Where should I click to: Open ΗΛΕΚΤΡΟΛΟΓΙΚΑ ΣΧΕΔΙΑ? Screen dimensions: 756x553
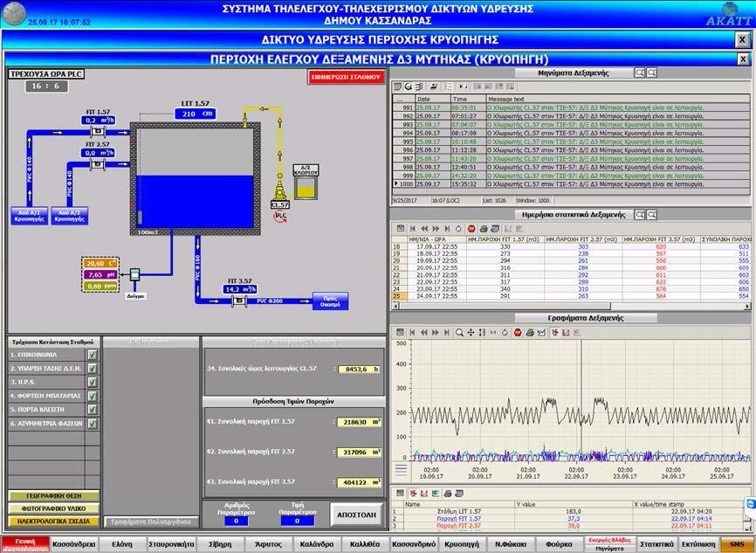tap(53, 522)
